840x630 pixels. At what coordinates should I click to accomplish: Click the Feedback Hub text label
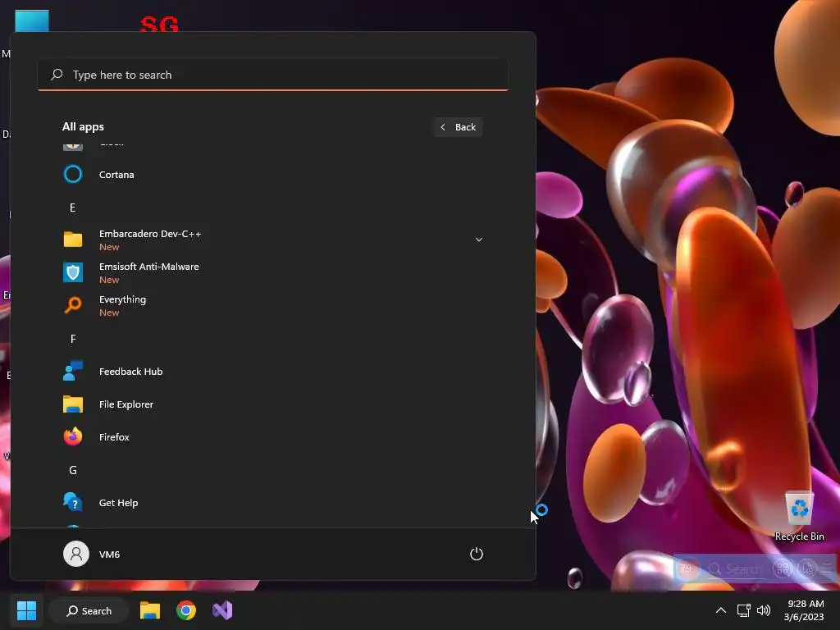[130, 372]
